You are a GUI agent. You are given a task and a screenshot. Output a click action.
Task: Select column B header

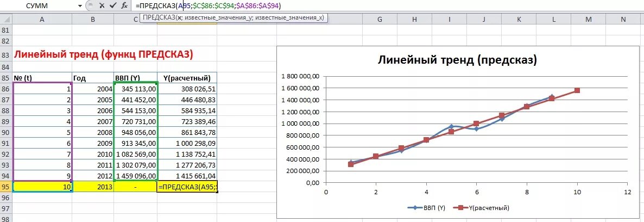(x=93, y=20)
